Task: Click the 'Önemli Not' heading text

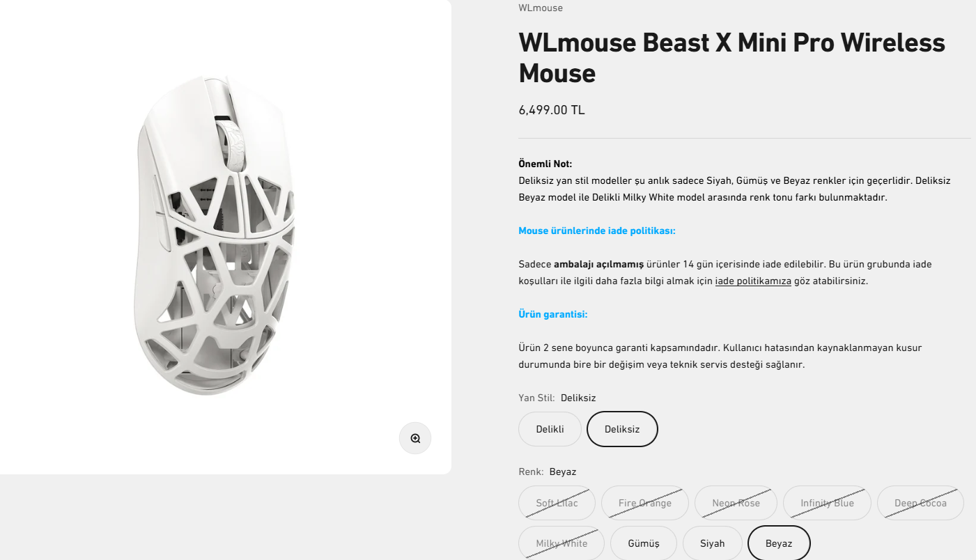Action: click(x=545, y=164)
